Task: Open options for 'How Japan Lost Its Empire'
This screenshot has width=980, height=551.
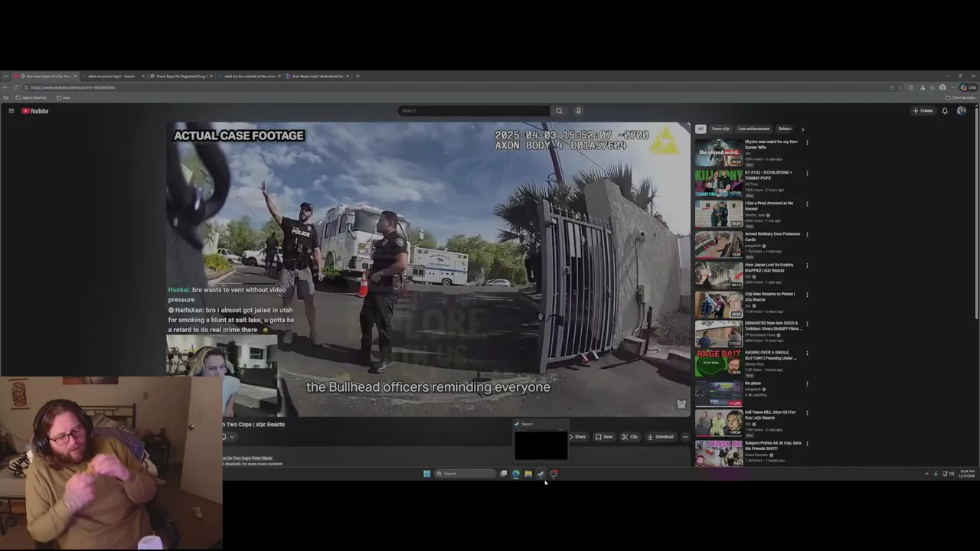Action: pyautogui.click(x=807, y=265)
